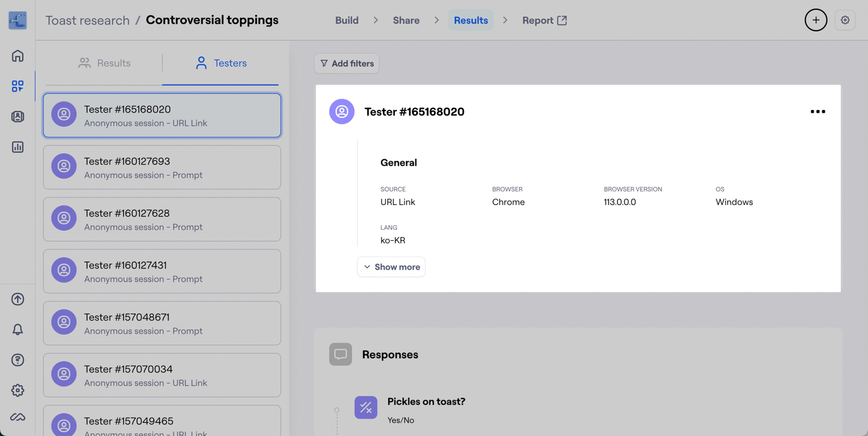Screen dimensions: 868x436
Task: Select Tester #165168020 in list
Action: click(162, 115)
